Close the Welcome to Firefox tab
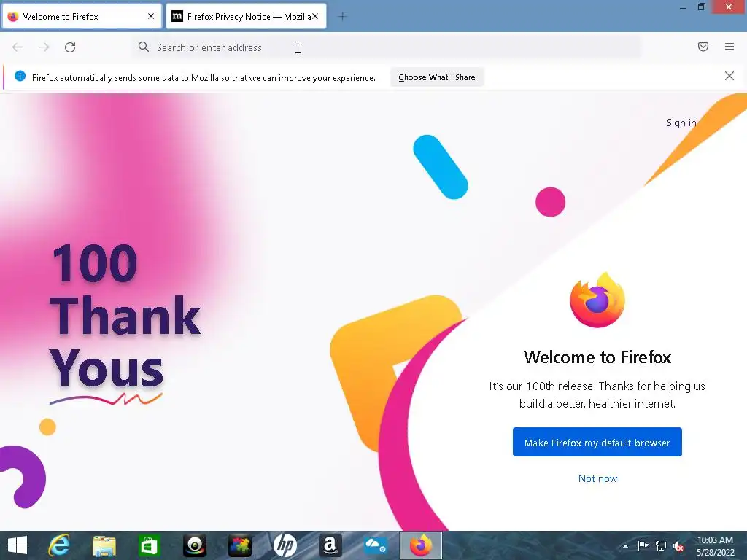 click(x=151, y=16)
